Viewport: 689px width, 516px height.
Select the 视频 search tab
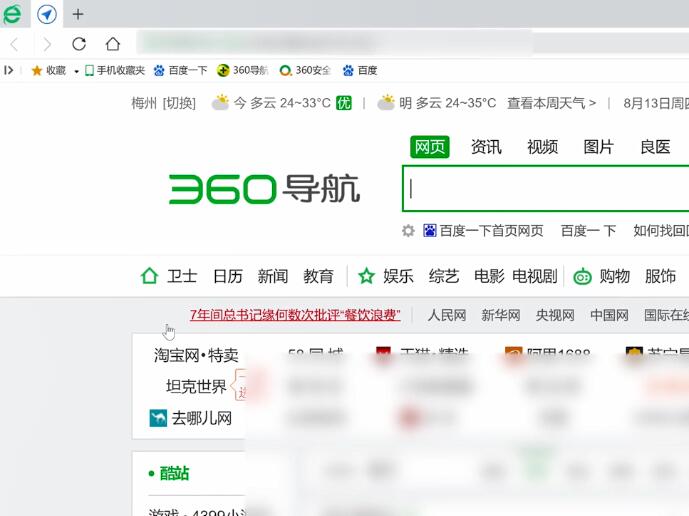[x=542, y=147]
